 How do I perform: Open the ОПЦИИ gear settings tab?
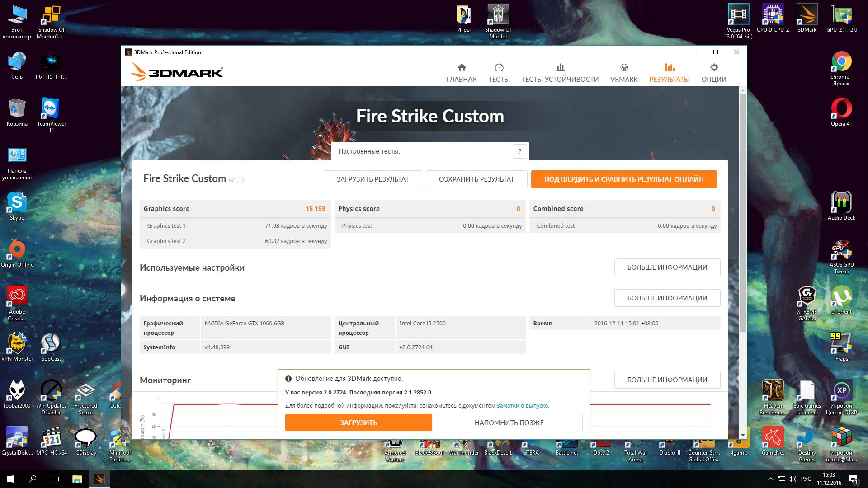(713, 73)
